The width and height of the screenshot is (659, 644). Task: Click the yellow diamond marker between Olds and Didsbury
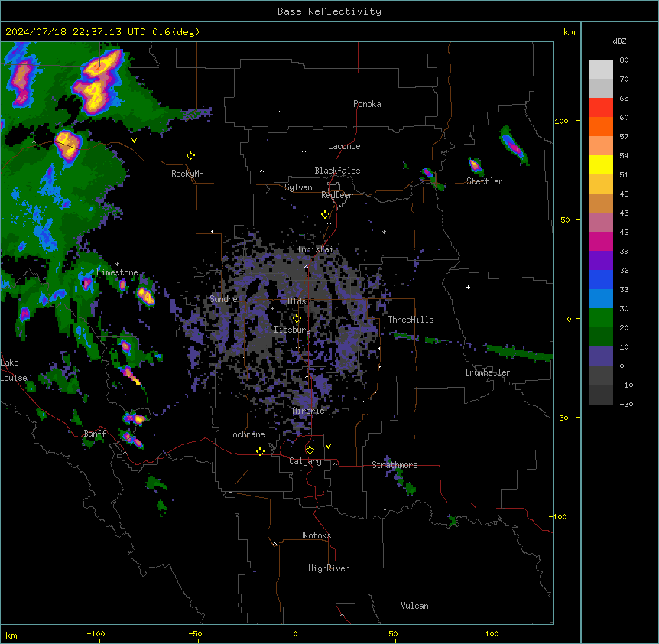(x=297, y=319)
